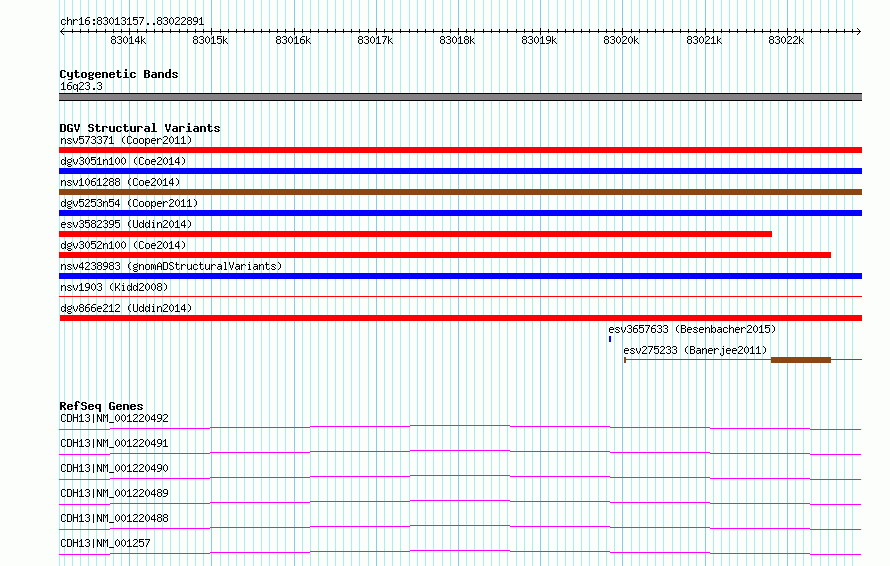Click the magenta line for NM_001220491
The height and width of the screenshot is (566, 890).
460,452
